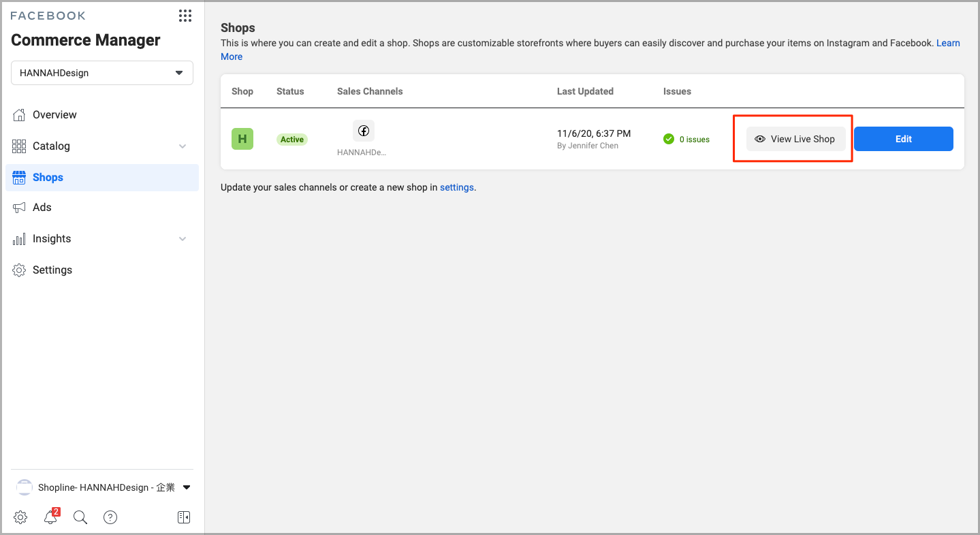Click the 11/6/20, 6:37 PM timestamp

pyautogui.click(x=594, y=133)
